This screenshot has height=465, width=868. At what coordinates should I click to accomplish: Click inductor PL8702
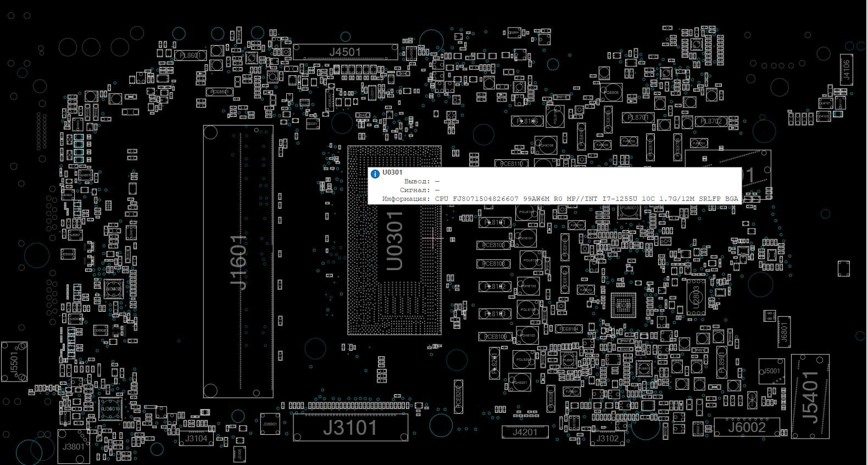click(x=711, y=121)
